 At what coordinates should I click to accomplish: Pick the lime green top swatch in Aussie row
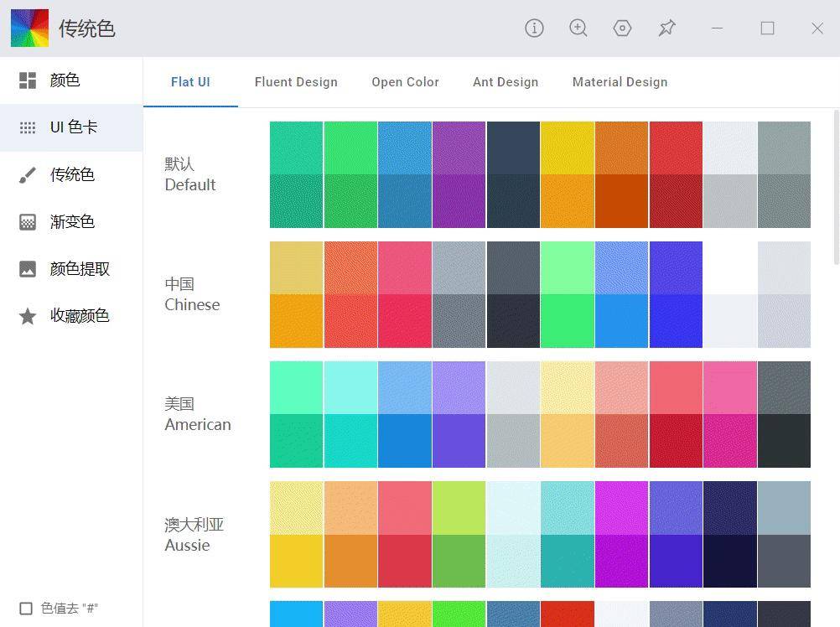pos(459,508)
